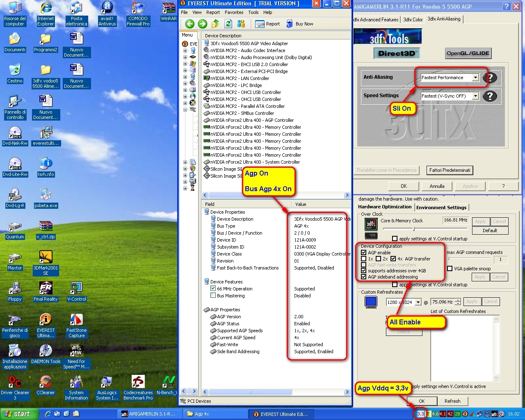
Task: Toggle the AGP sideband addressing checkbox
Action: (363, 277)
